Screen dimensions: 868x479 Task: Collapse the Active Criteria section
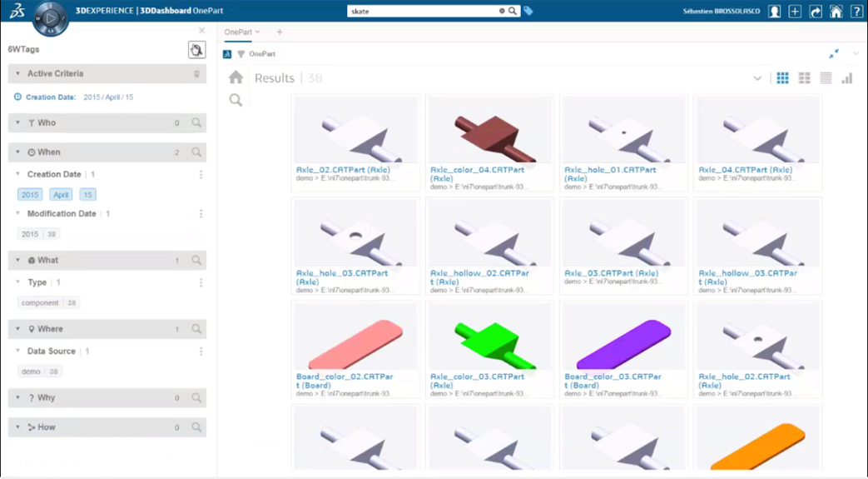17,74
